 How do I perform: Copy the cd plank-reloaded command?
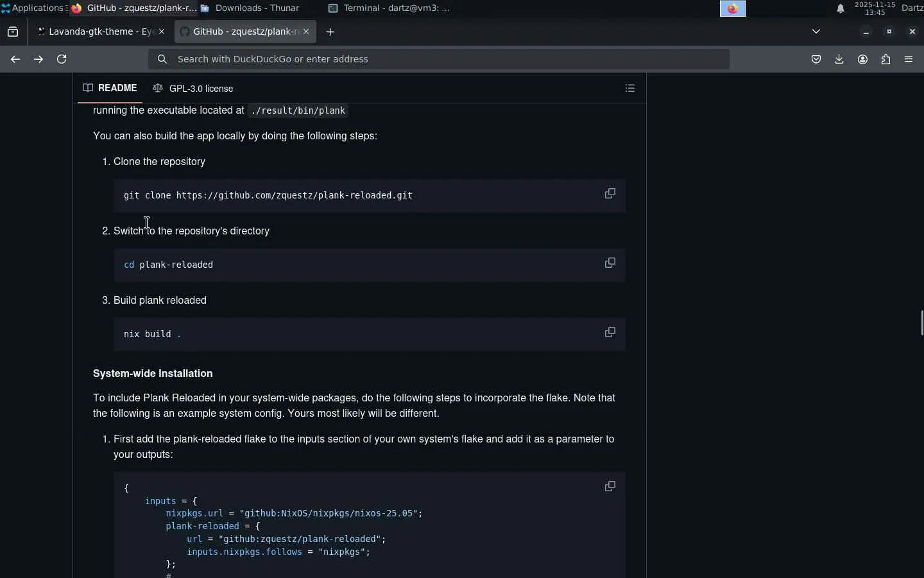(610, 263)
